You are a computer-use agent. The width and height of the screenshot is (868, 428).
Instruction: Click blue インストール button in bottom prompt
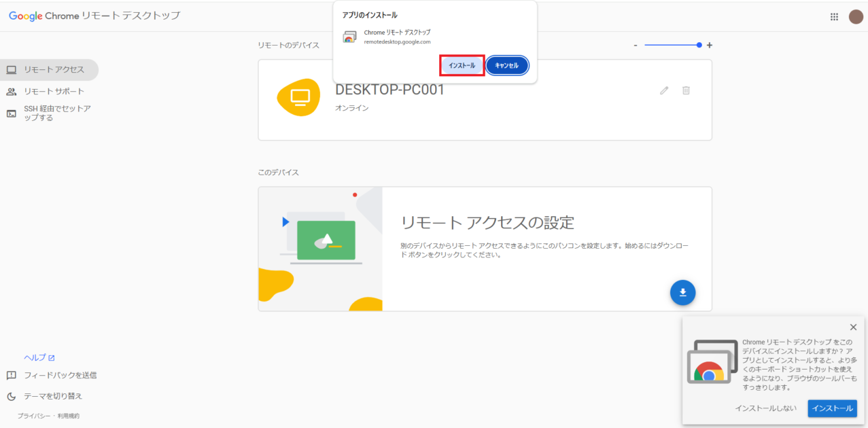tap(832, 408)
